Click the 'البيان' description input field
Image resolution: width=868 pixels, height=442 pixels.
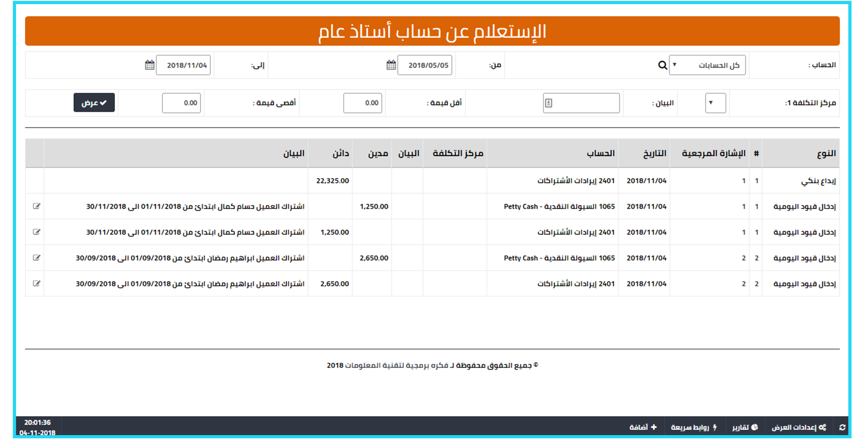(581, 103)
